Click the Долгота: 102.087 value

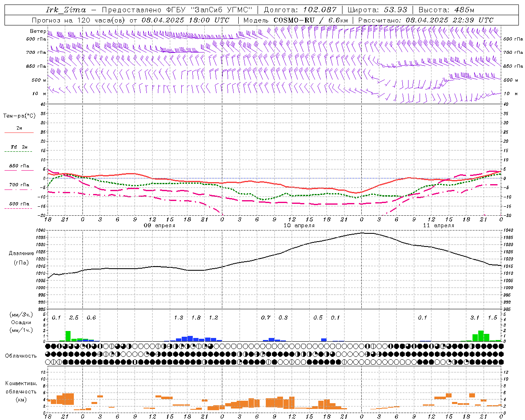(300, 10)
